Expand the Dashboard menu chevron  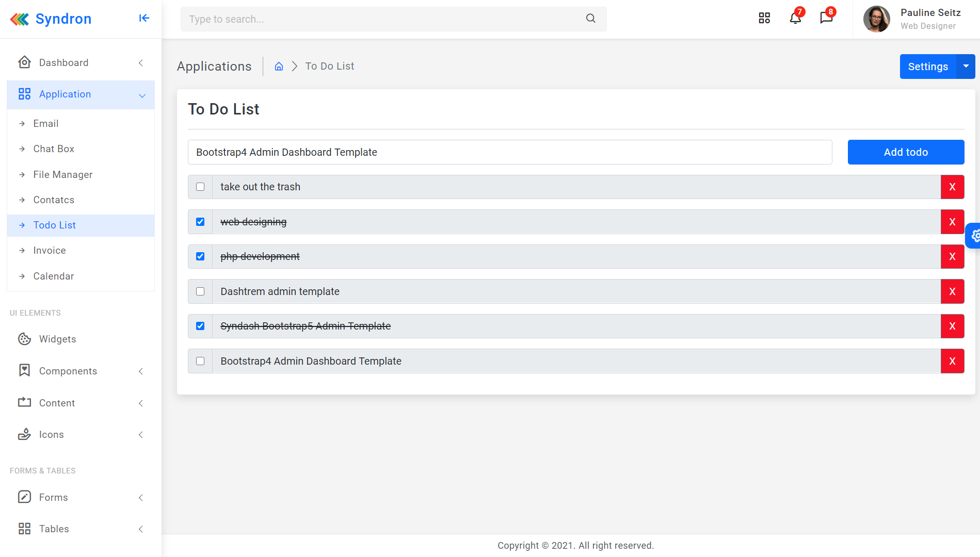(x=140, y=63)
